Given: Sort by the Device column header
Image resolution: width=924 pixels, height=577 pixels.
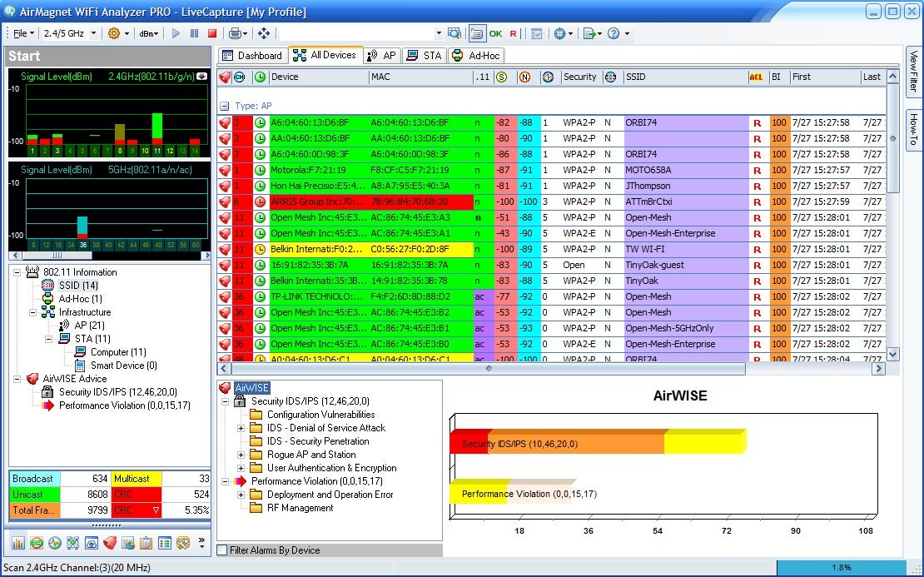Looking at the screenshot, I should click(319, 77).
